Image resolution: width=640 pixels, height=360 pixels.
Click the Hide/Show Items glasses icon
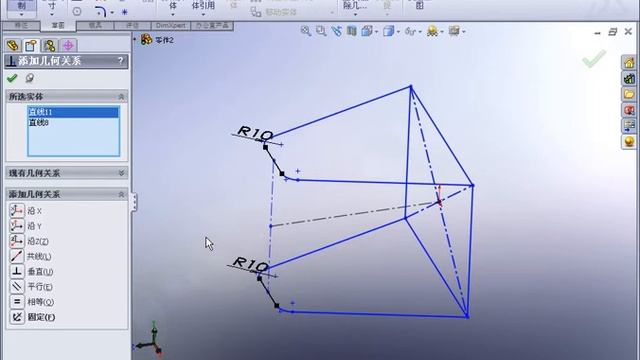[x=410, y=31]
